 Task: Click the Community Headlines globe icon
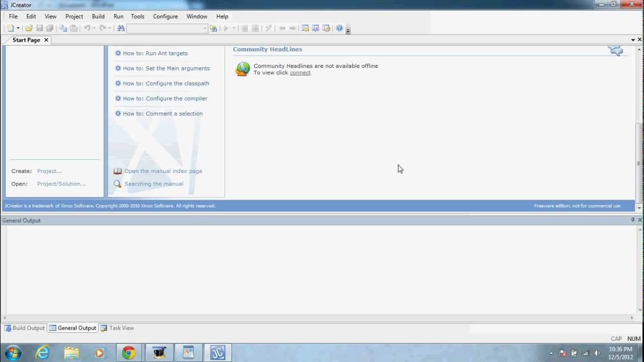pos(243,69)
